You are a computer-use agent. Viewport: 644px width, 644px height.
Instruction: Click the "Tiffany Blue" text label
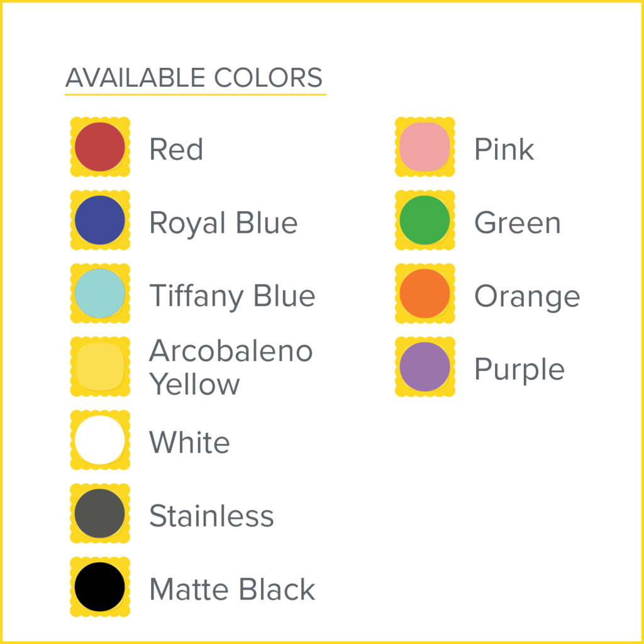click(x=232, y=296)
